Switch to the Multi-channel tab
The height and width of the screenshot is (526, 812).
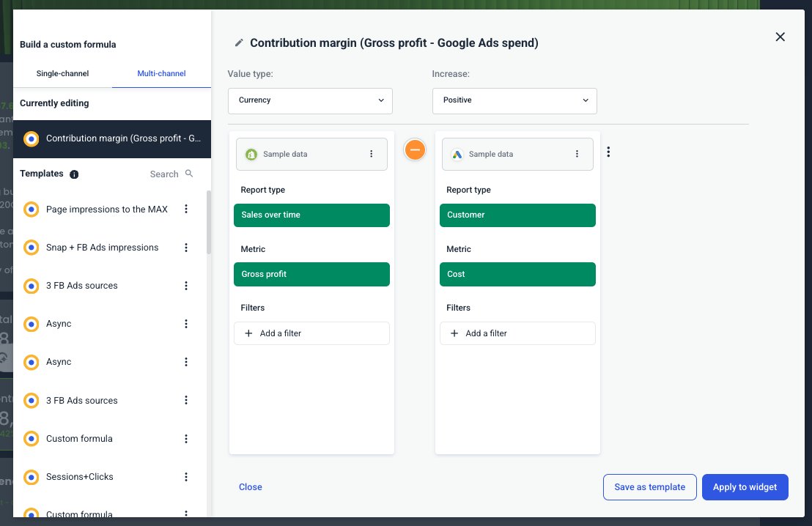coord(161,74)
